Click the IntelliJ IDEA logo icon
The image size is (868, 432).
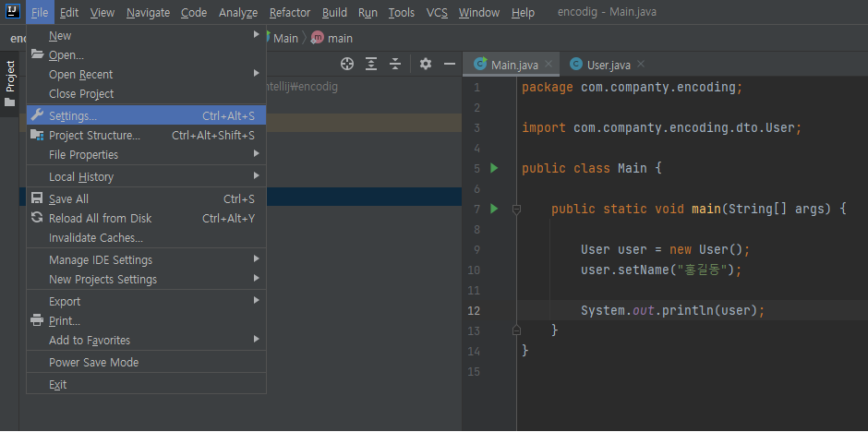(12, 11)
